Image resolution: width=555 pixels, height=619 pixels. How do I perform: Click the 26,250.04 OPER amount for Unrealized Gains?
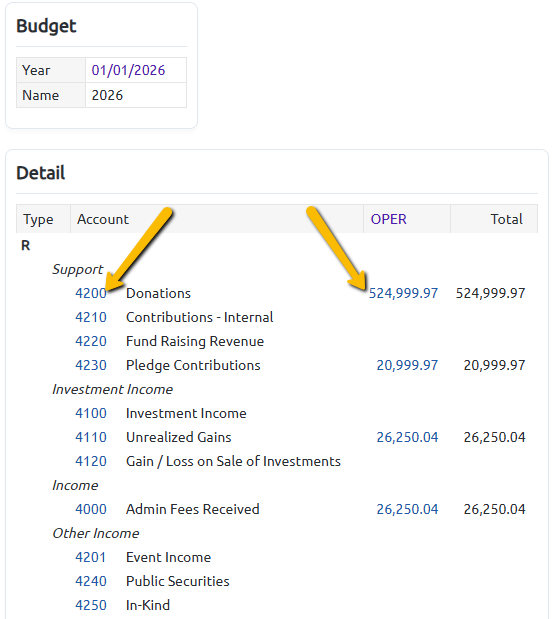407,437
